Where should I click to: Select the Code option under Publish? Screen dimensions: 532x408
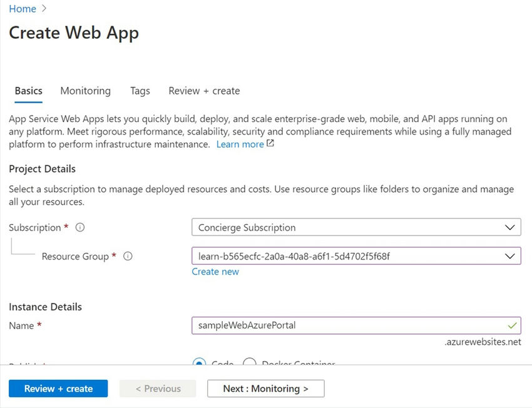coord(199,364)
